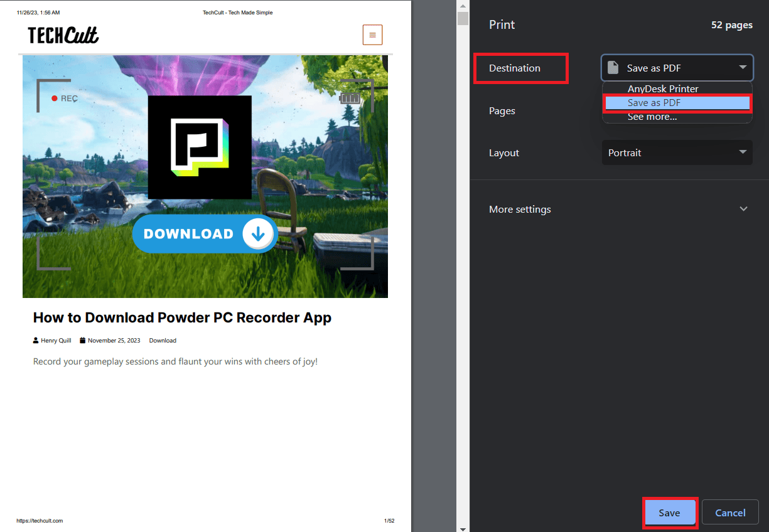Open the Destination dropdown
This screenshot has width=769, height=532.
click(677, 67)
